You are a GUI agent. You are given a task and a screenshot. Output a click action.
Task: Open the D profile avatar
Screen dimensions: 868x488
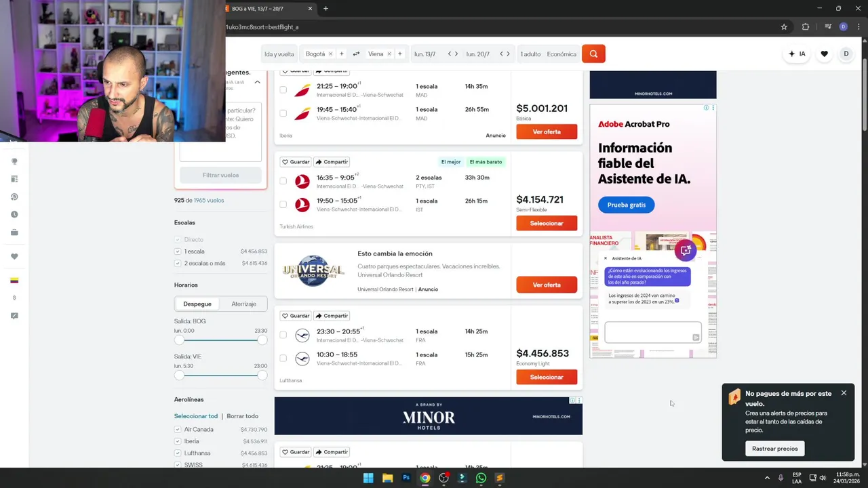846,54
